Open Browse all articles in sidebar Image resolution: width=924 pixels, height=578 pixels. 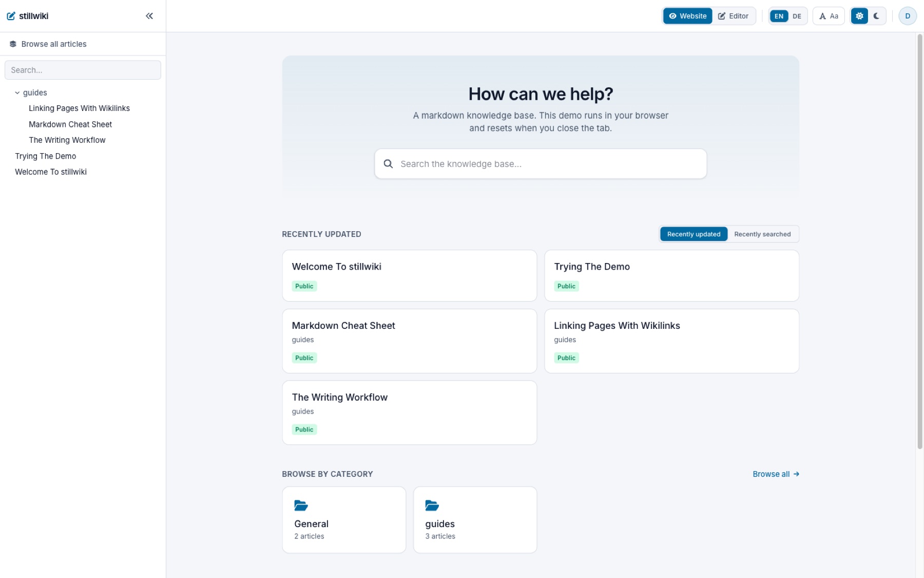click(x=83, y=44)
